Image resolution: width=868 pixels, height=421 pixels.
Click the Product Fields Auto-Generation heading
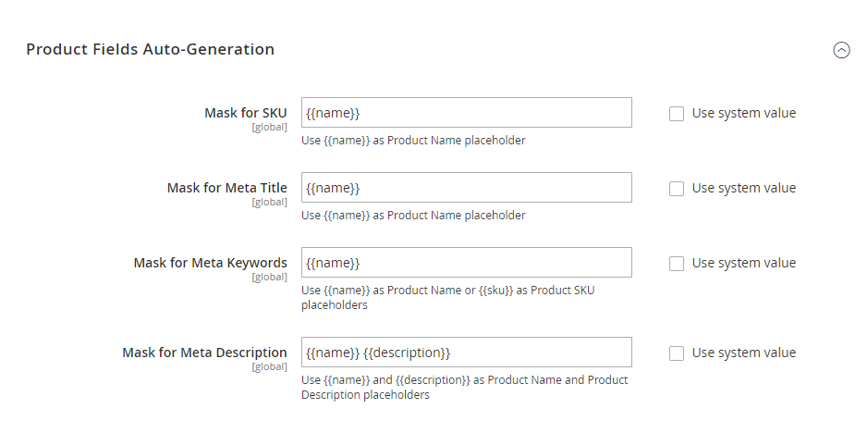point(150,49)
